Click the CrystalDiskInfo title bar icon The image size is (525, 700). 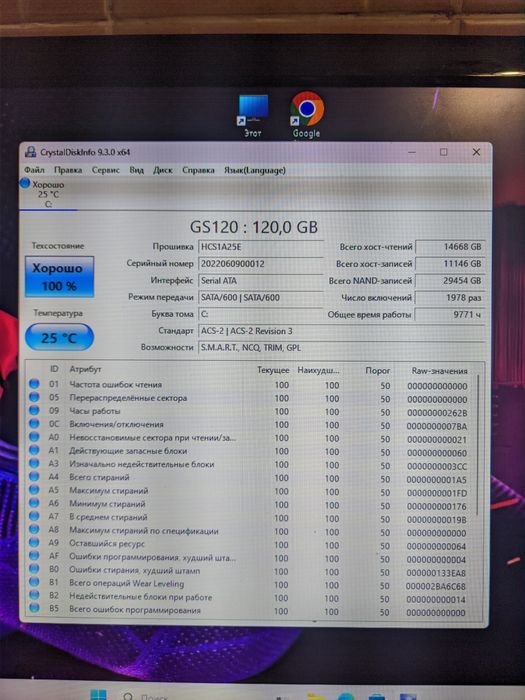[x=30, y=152]
